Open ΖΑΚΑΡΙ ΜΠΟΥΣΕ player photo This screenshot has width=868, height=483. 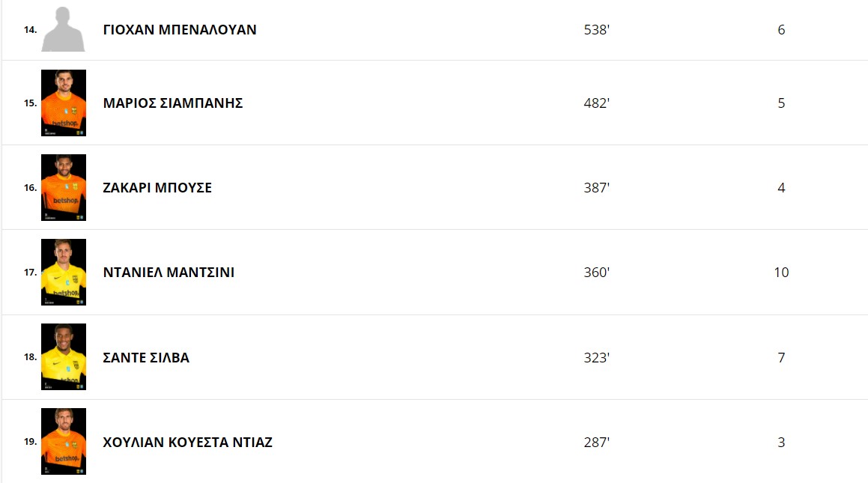tap(64, 187)
